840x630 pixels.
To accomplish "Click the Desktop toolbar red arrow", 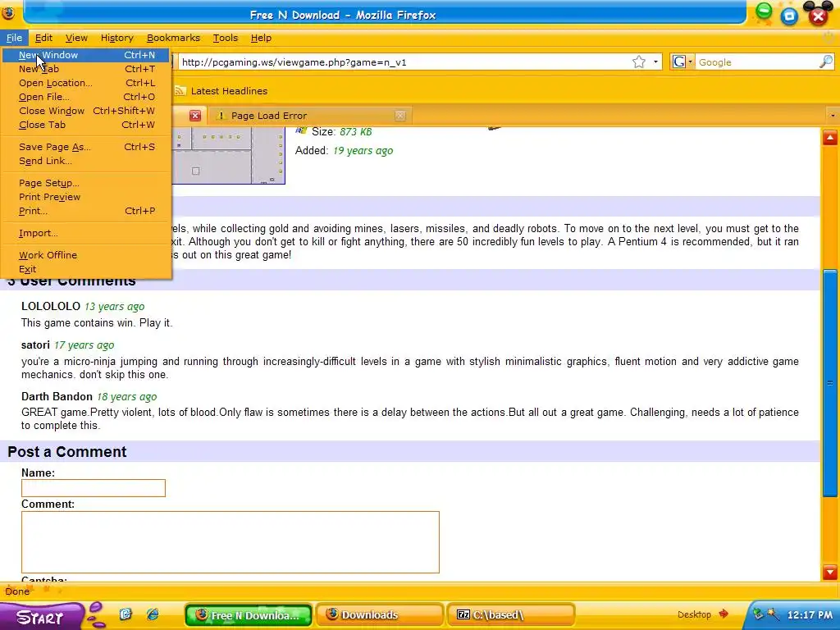I will (x=724, y=614).
